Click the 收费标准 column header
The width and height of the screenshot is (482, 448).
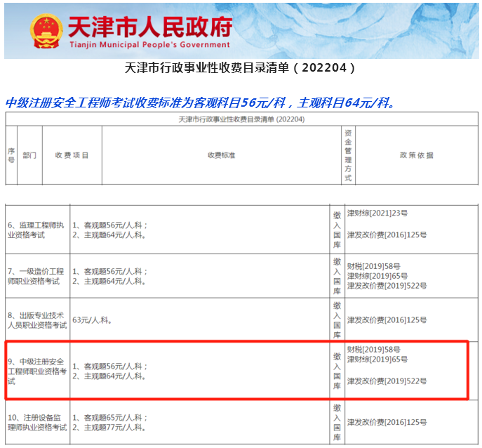coord(221,155)
